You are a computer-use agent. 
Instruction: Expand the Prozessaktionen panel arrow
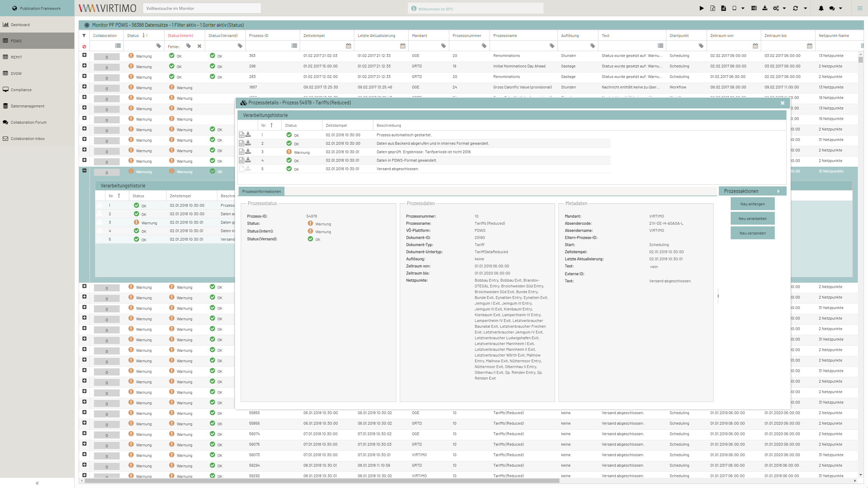tap(778, 191)
